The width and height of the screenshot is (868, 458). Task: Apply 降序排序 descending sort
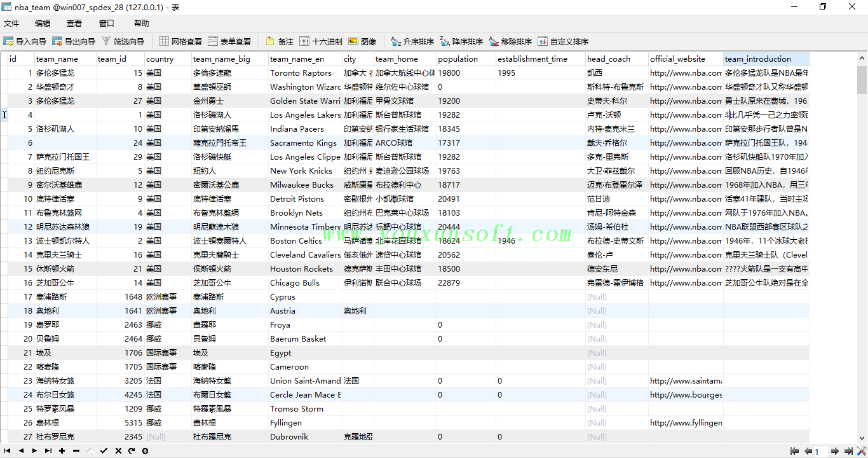pos(461,41)
